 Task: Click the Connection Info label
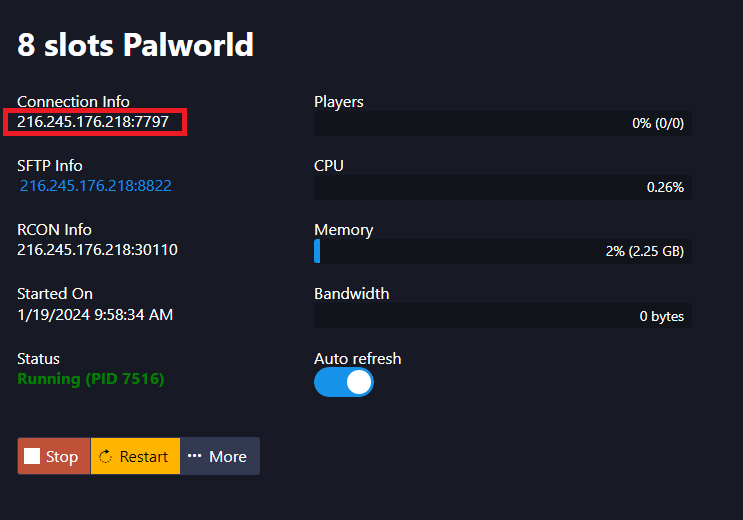click(73, 101)
